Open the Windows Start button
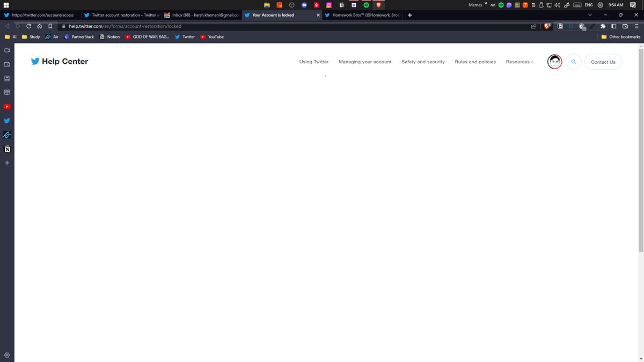Viewport: 644px width, 362px height. [x=6, y=5]
